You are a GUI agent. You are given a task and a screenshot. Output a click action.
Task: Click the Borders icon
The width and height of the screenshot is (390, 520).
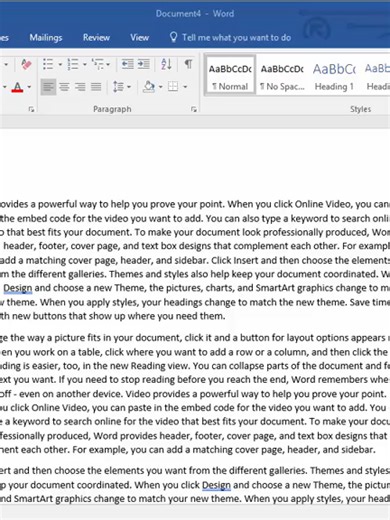point(173,87)
